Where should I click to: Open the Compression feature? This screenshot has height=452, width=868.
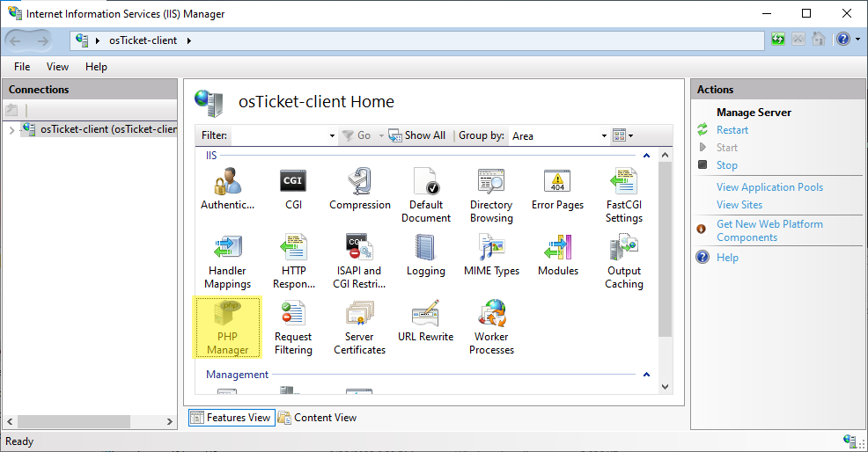click(x=360, y=189)
